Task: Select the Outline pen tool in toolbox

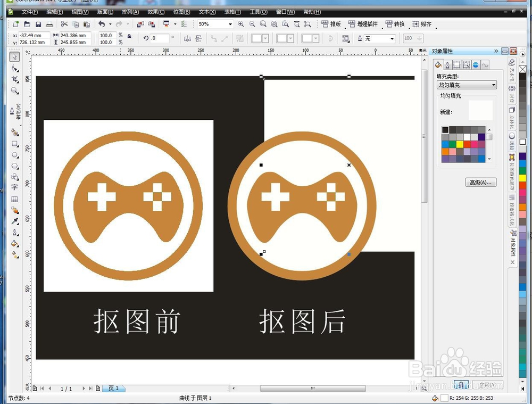Action: [14, 232]
